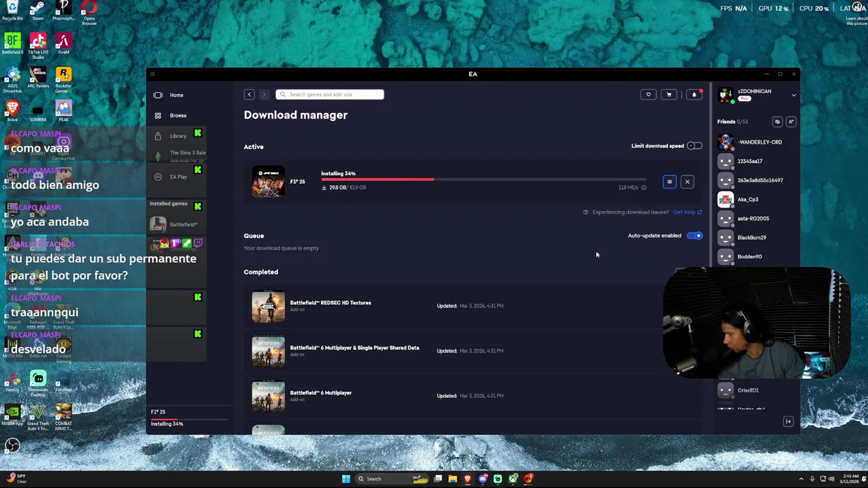Click the F1 25 install progress bar
Screen dimensions: 868x488
pos(484,180)
